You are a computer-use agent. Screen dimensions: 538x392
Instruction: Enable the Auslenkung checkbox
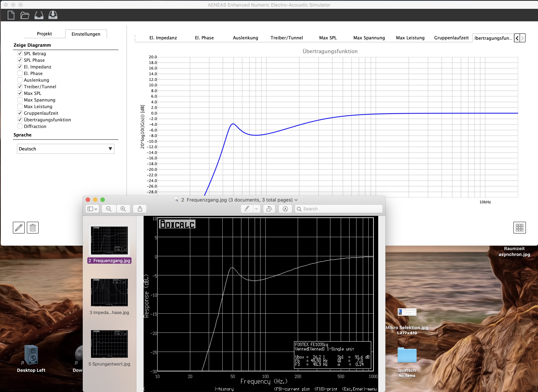click(x=20, y=80)
